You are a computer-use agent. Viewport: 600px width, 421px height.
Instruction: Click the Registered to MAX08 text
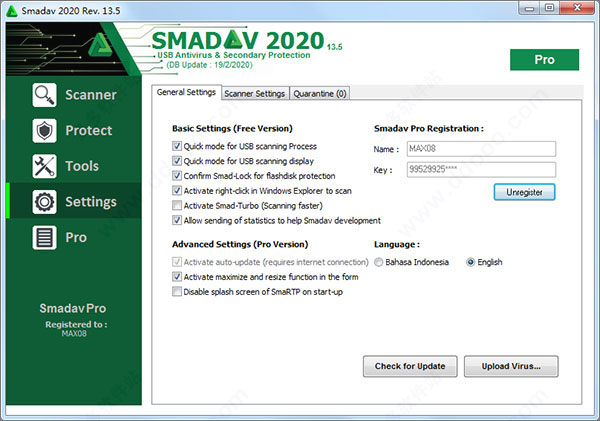pos(75,329)
